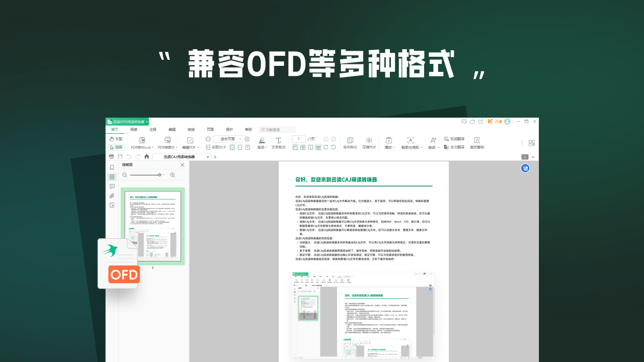Viewport: 644px width, 362px height.
Task: Open the merge and split (合并拆分) tool
Action: click(x=350, y=143)
